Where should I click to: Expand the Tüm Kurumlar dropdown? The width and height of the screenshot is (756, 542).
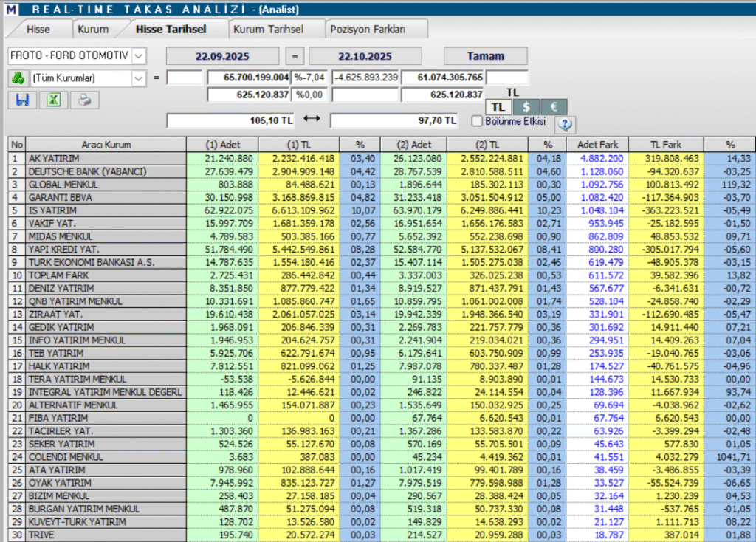(x=139, y=77)
